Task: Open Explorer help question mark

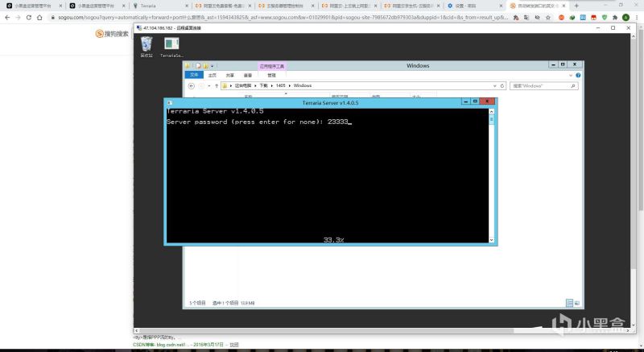Action: (578, 76)
